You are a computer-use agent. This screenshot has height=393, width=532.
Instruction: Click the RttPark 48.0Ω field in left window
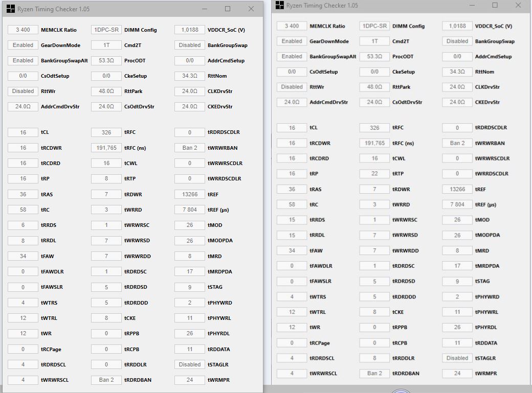(x=106, y=91)
